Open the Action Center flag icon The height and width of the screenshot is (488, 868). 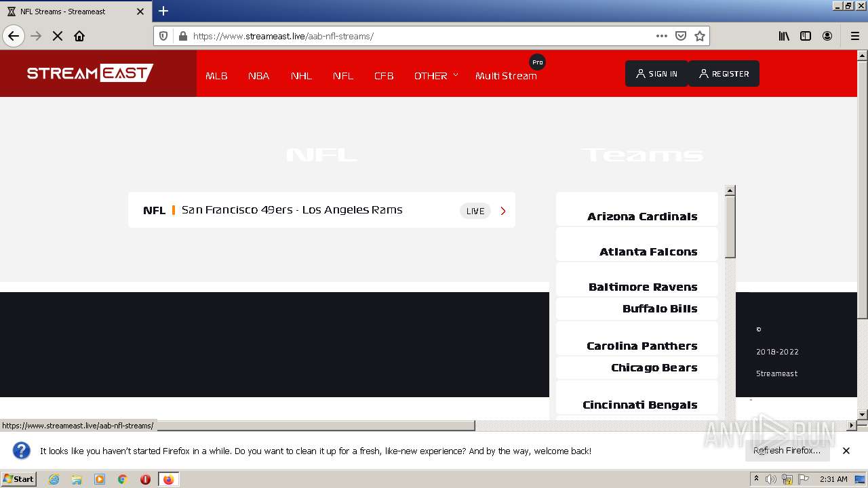[804, 479]
